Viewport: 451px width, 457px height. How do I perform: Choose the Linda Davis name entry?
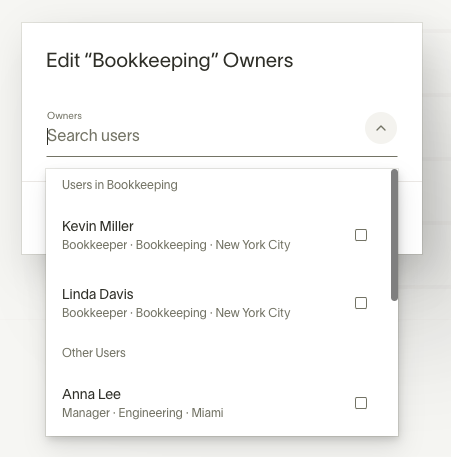tap(98, 294)
